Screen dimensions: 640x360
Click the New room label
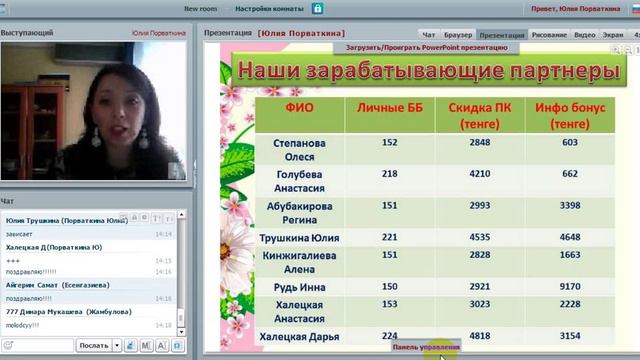200,9
